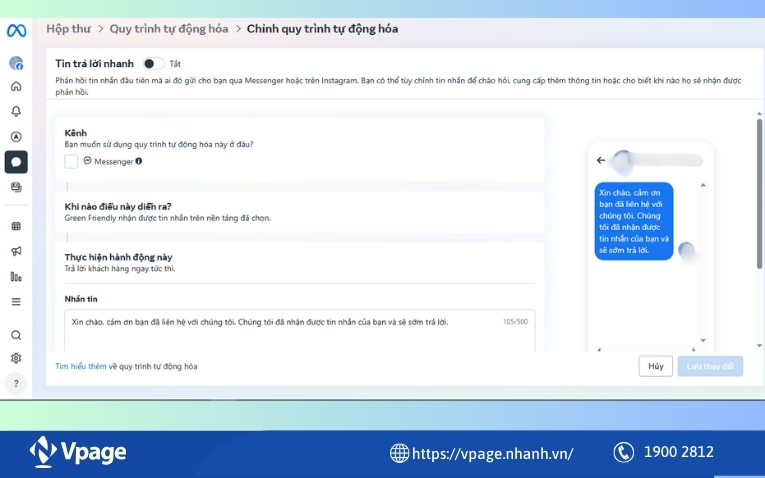Click the Nhắn tin message text field

300,330
